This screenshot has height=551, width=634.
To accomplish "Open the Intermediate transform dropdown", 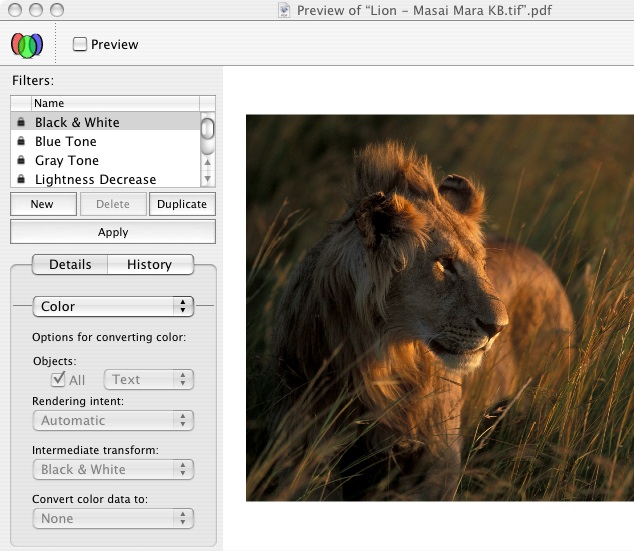I will pyautogui.click(x=113, y=469).
